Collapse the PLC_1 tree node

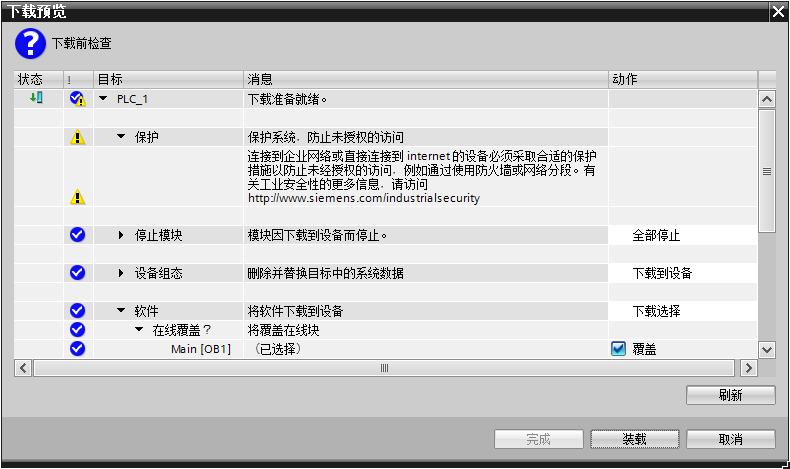click(103, 99)
